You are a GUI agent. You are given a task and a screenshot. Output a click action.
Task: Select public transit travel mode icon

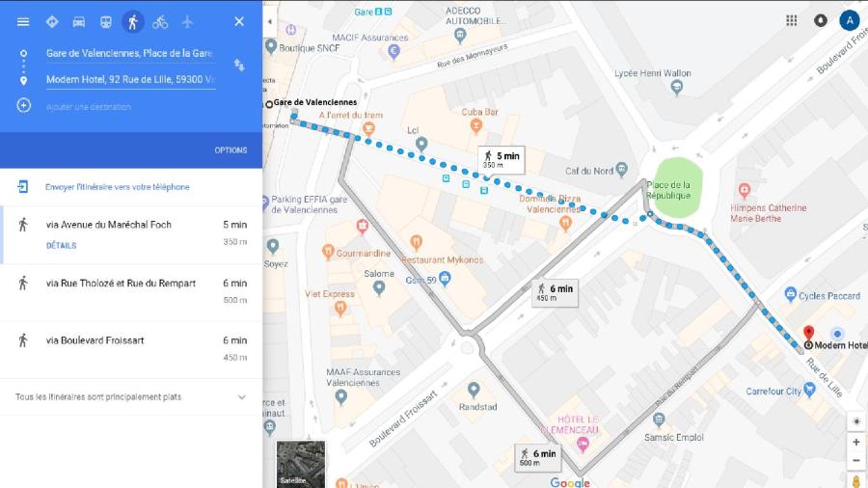[106, 21]
